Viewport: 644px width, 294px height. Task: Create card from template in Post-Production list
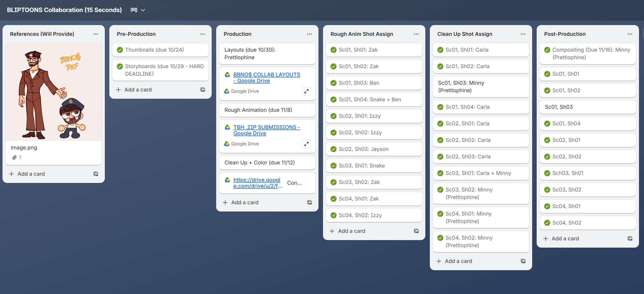coord(630,239)
